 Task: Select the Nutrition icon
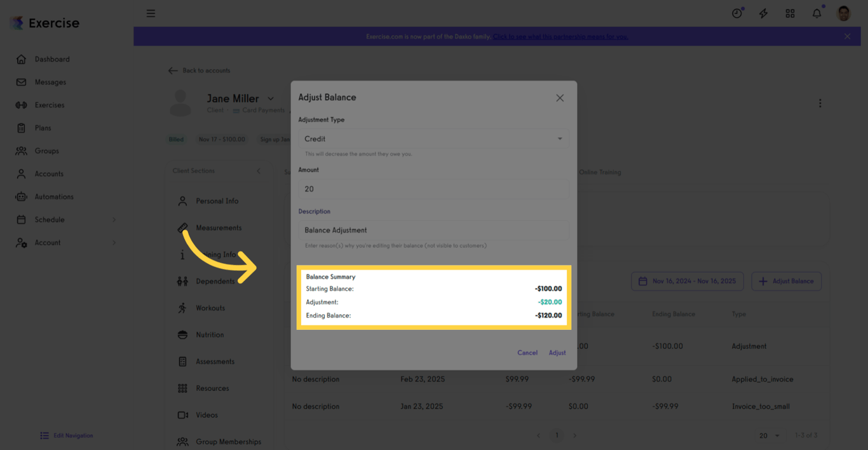click(x=182, y=334)
